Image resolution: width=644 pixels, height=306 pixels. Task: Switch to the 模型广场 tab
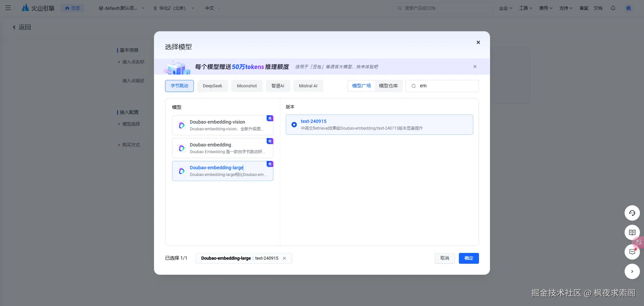pyautogui.click(x=362, y=86)
